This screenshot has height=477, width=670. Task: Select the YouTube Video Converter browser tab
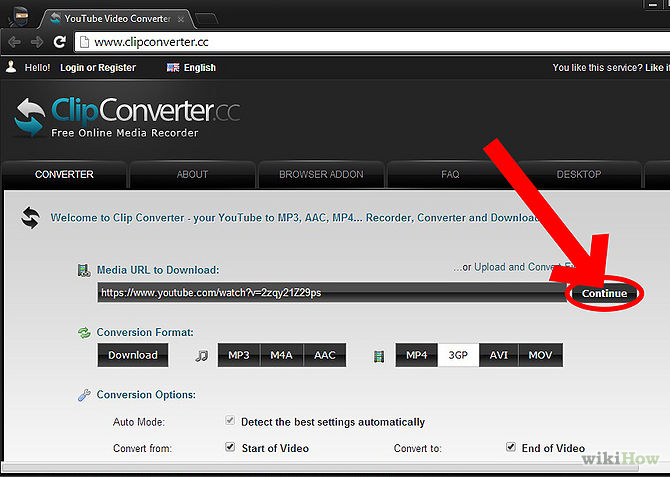coord(116,19)
